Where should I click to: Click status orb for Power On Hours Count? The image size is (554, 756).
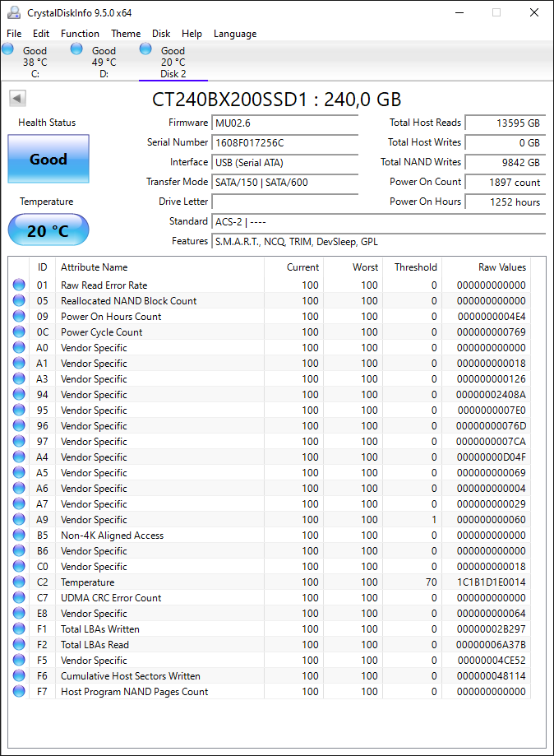coord(19,316)
